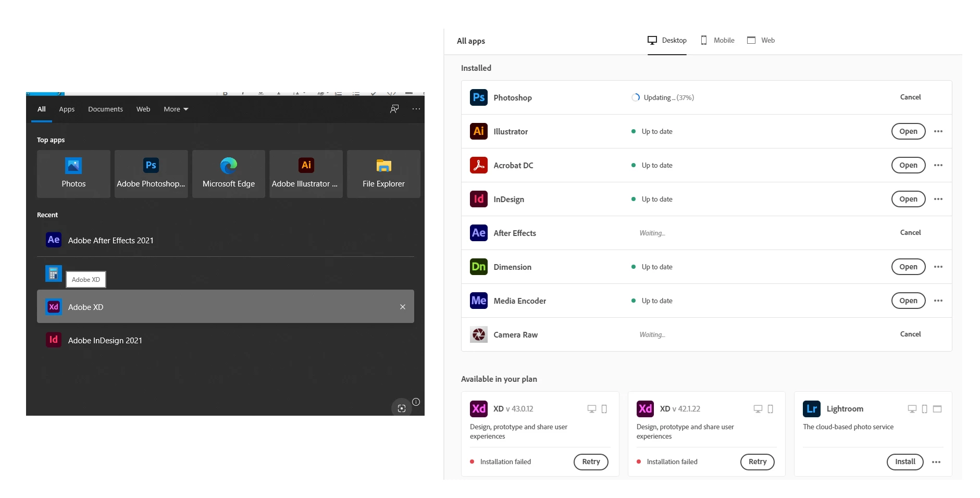Switch to Web search tab
This screenshot has height=498, width=980.
pyautogui.click(x=143, y=109)
